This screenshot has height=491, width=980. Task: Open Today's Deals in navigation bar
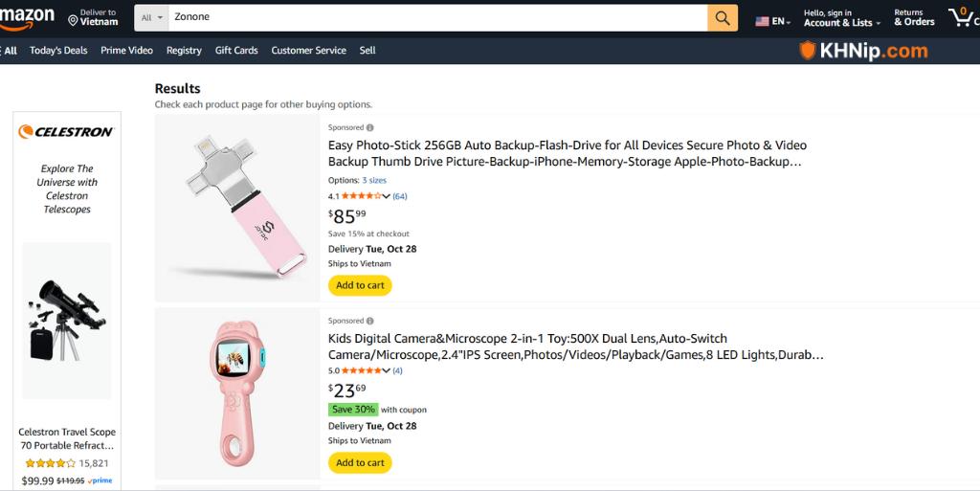58,51
